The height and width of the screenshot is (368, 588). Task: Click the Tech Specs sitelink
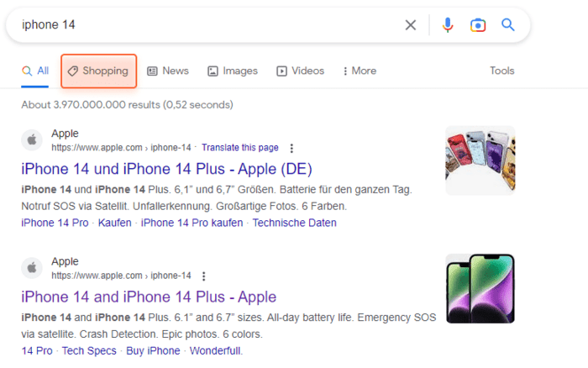pyautogui.click(x=89, y=350)
